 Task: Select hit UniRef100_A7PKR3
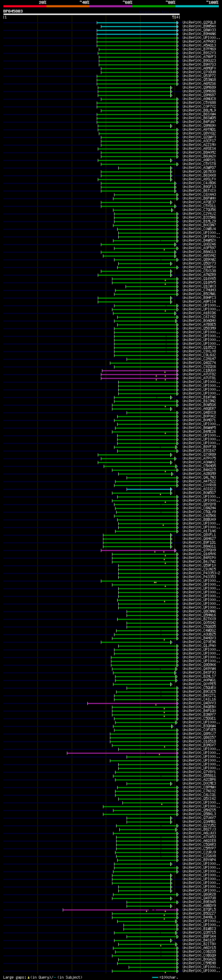pyautogui.click(x=199, y=41)
